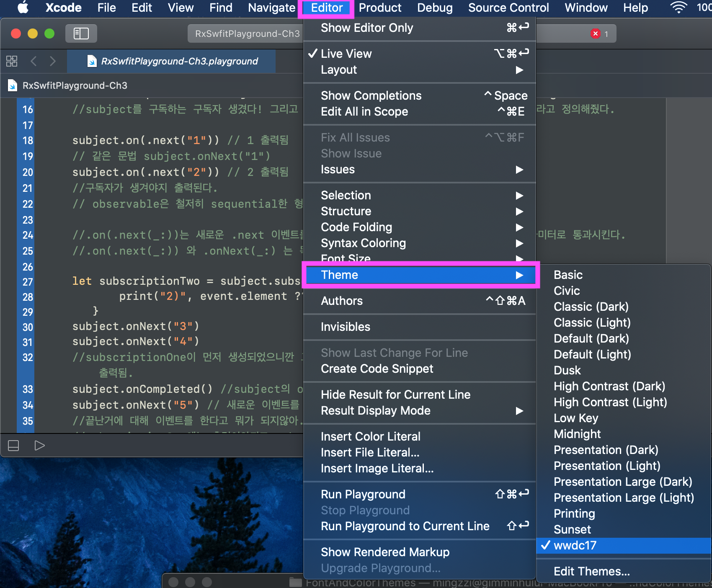Choose Show Completions
The height and width of the screenshot is (588, 712).
tap(419, 95)
